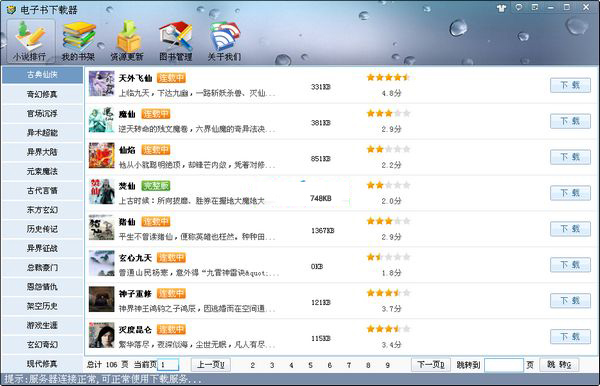Click the 资源更新 resource update icon
600x386 pixels.
pos(127,41)
